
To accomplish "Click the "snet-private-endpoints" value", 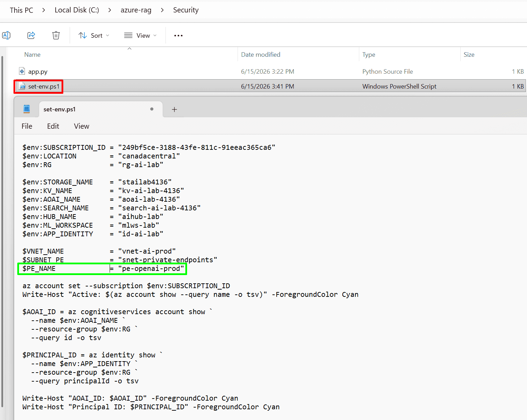I will tap(168, 260).
